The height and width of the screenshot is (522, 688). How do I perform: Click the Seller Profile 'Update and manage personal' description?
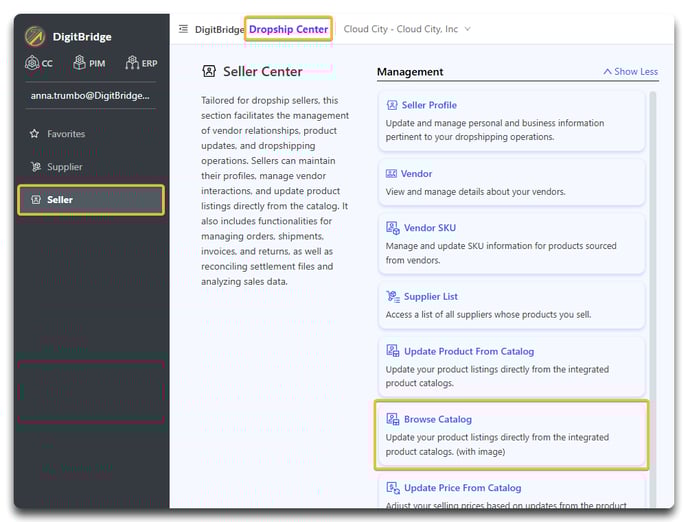495,130
